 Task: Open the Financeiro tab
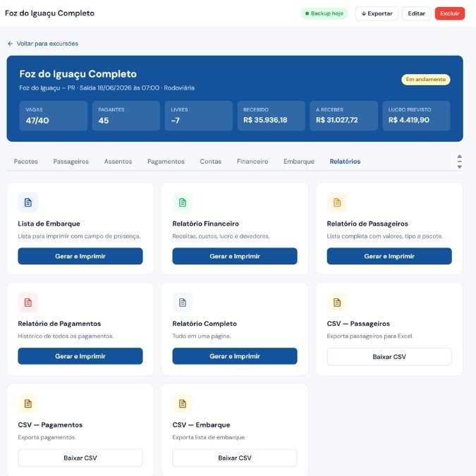252,161
